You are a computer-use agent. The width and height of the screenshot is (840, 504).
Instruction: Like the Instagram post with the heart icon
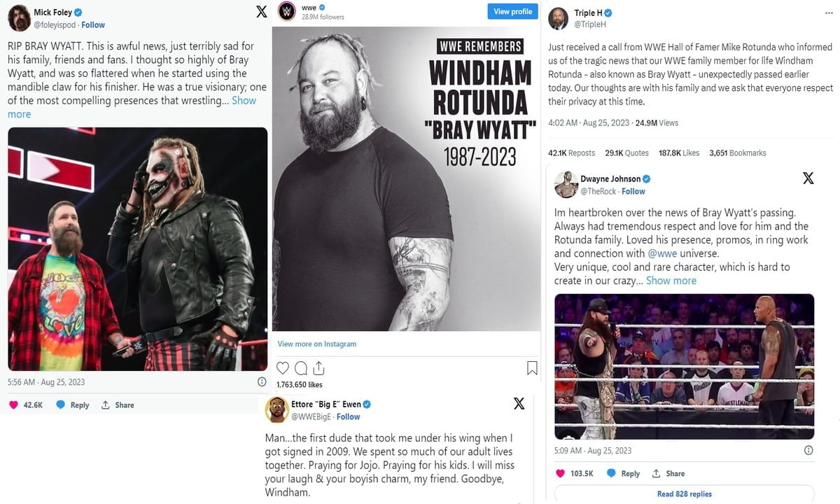point(283,367)
